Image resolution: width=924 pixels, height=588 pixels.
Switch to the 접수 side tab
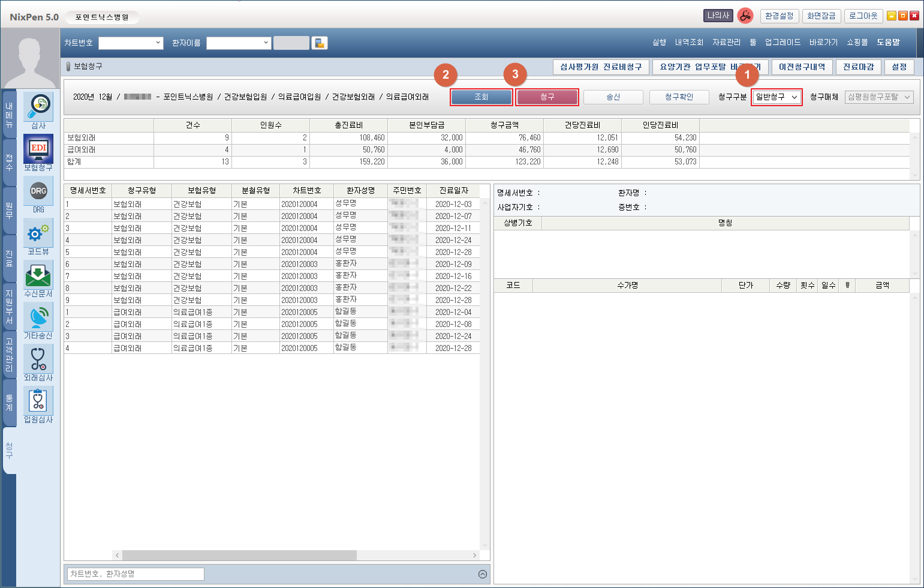pos(9,162)
